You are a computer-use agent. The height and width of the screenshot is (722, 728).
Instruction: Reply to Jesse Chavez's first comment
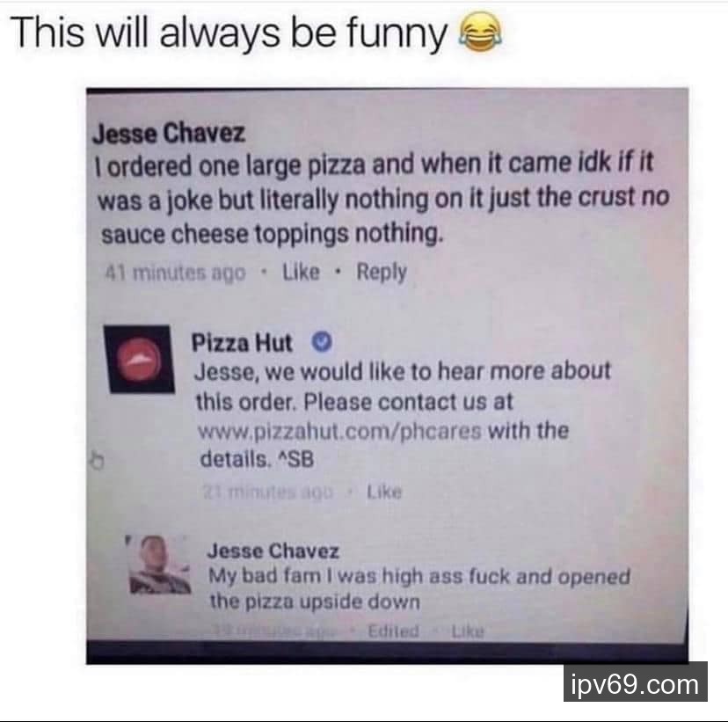[x=382, y=272]
